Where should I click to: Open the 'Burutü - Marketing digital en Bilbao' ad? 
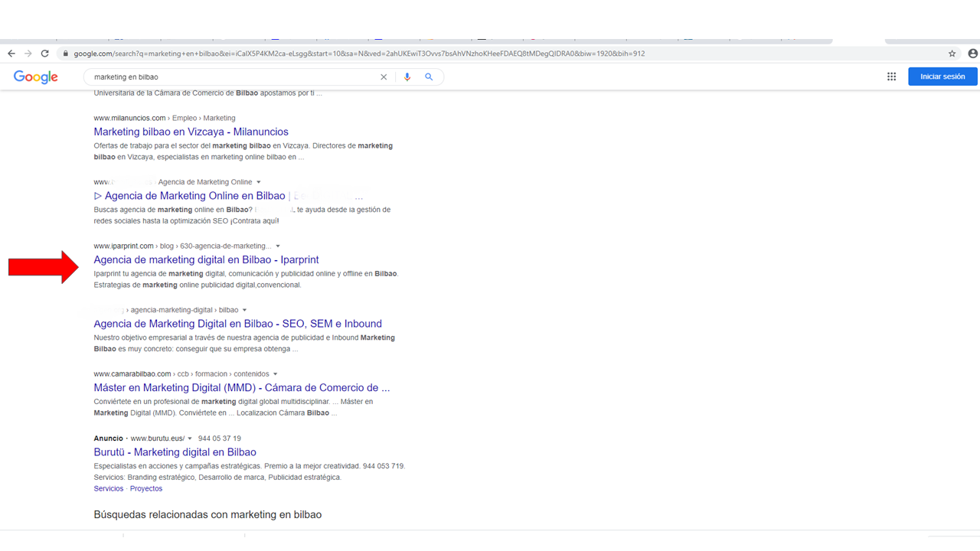175,452
